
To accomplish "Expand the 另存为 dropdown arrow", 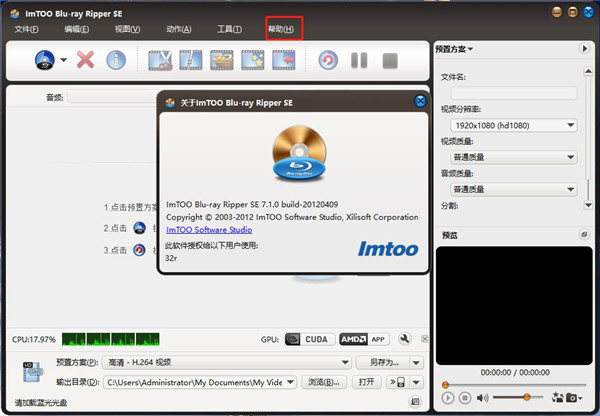I will pyautogui.click(x=417, y=362).
